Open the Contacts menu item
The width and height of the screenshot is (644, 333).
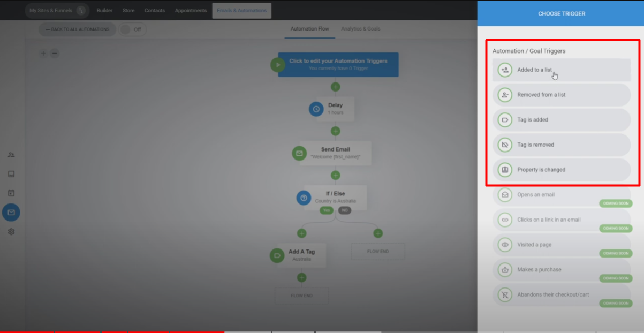[x=155, y=11]
